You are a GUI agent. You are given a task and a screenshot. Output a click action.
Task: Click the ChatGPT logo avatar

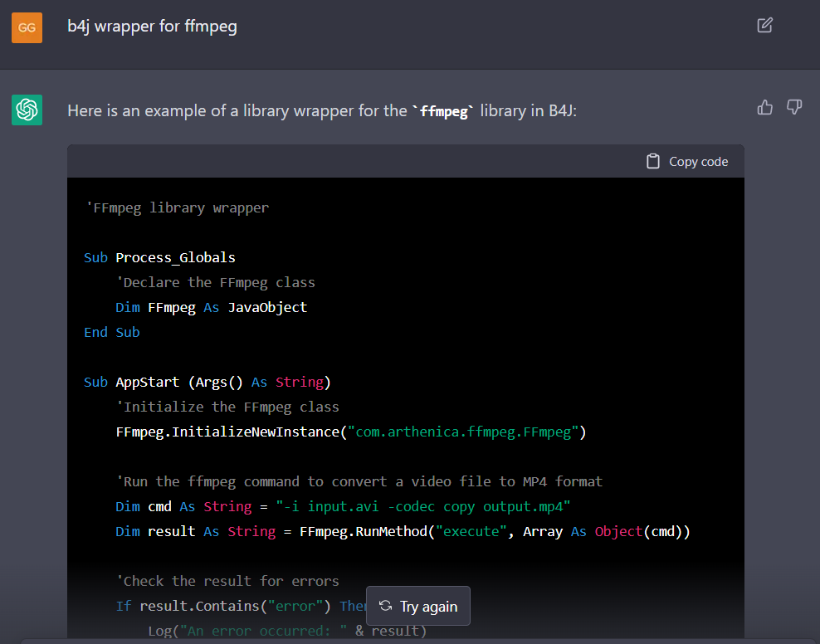pyautogui.click(x=27, y=110)
